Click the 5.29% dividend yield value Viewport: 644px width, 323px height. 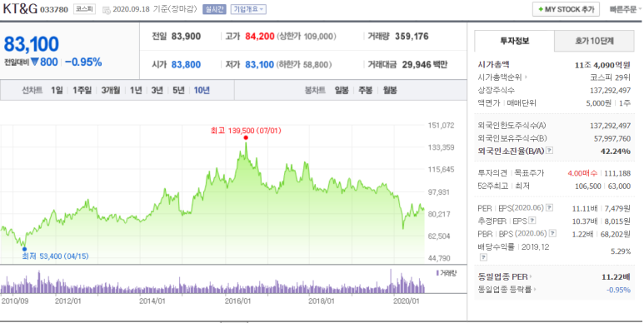(x=621, y=251)
